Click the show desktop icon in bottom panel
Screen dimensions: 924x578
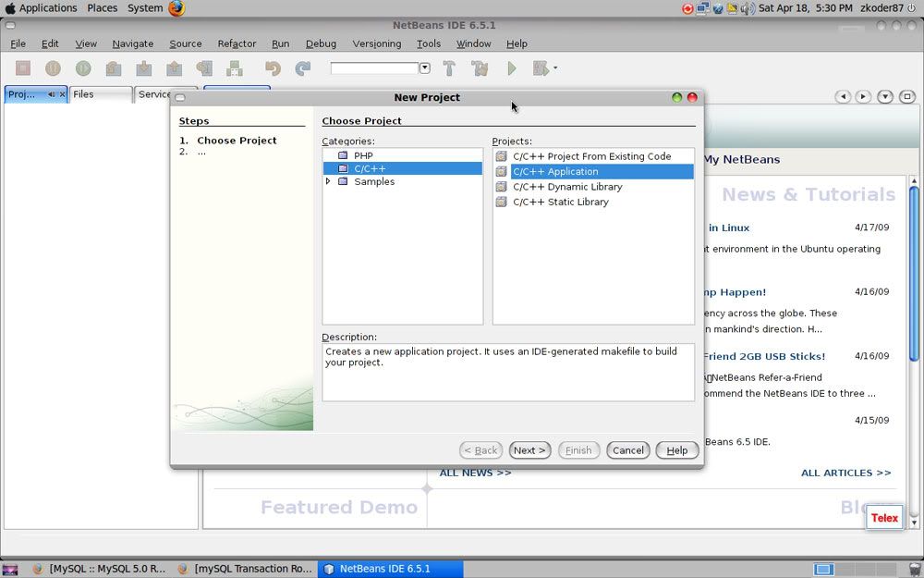coord(10,570)
